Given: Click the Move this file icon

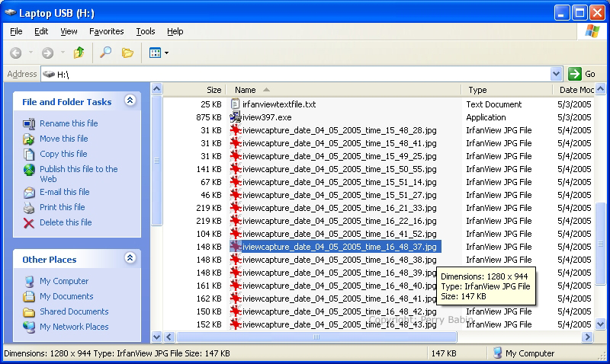Looking at the screenshot, I should (29, 139).
